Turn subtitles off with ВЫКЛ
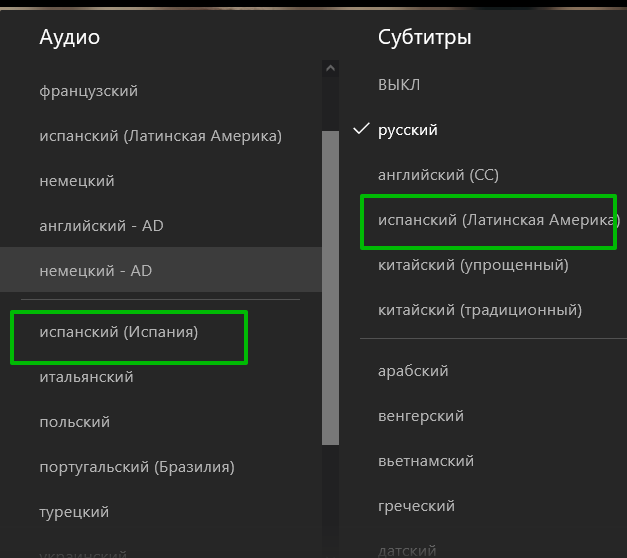Image resolution: width=627 pixels, height=558 pixels. [x=399, y=84]
